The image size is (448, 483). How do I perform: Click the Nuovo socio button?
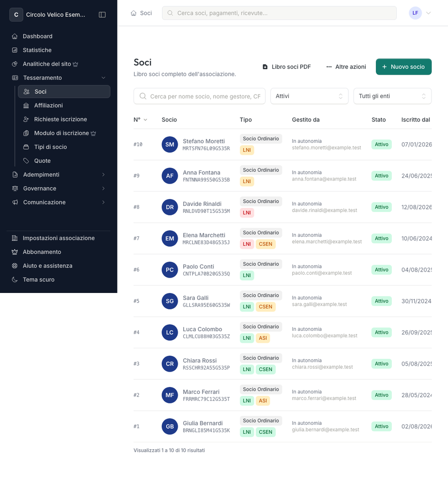[404, 67]
